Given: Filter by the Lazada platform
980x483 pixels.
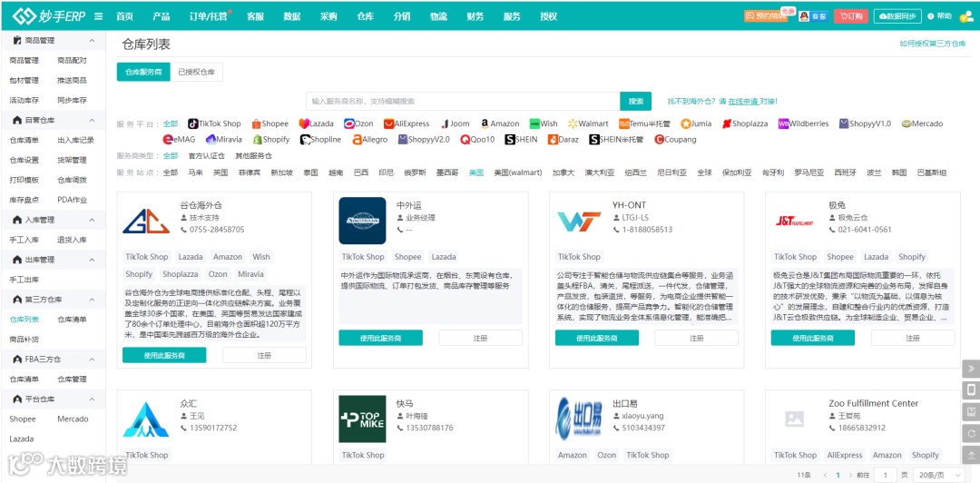Looking at the screenshot, I should click(x=317, y=123).
